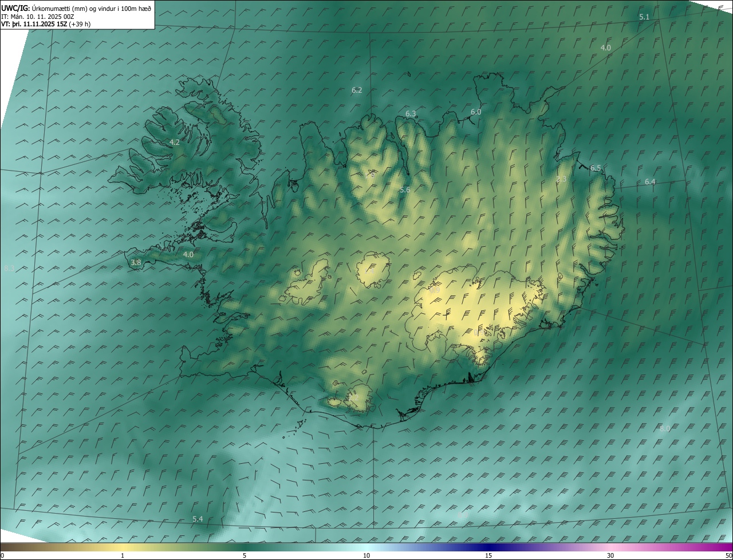Screen dimensions: 733x560
Task: Pick the 6.0 value label
Action: pyautogui.click(x=476, y=112)
